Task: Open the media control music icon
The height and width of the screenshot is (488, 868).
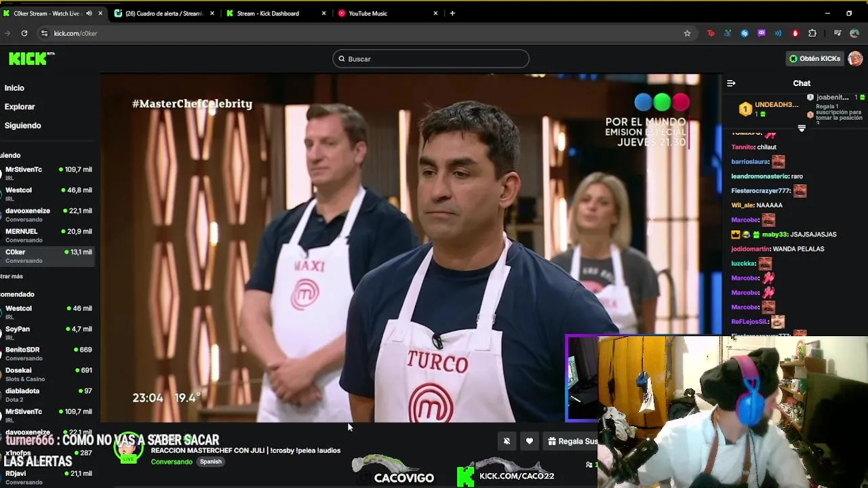Action: coord(837,33)
